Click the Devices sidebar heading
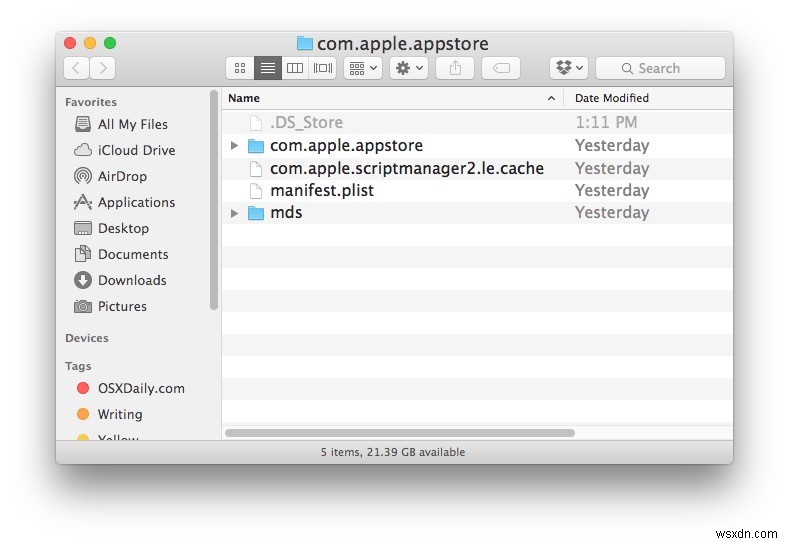Viewport: 789px width, 544px height. (x=87, y=338)
